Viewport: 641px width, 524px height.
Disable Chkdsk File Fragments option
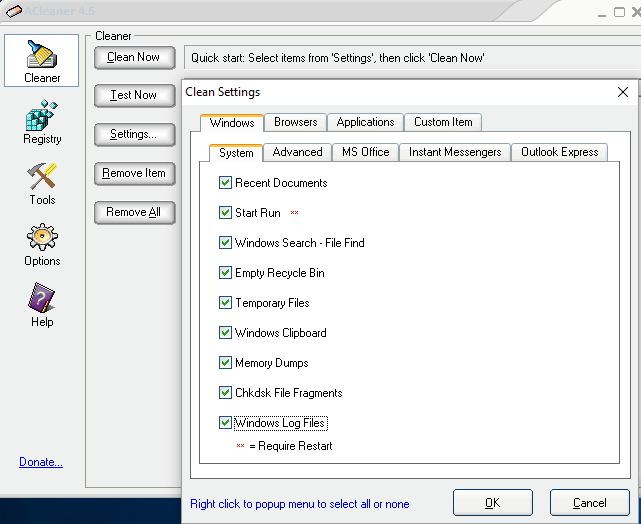[225, 393]
